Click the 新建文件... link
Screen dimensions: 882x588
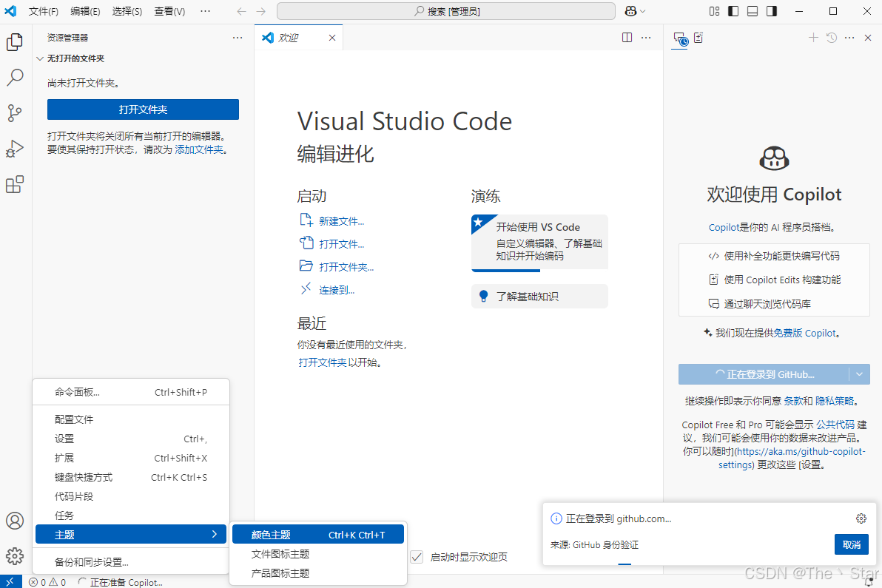click(341, 221)
